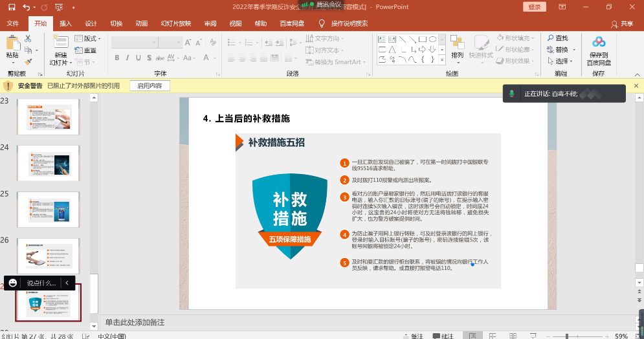Viewport: 644px width, 339px height.
Task: Click the Save icon in quick access toolbar
Action: (12, 7)
